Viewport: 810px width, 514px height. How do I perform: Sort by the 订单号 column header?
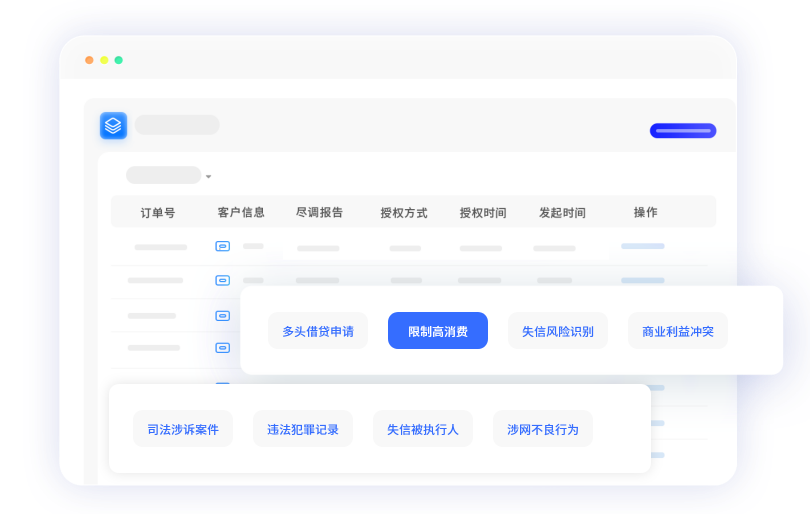click(x=158, y=213)
